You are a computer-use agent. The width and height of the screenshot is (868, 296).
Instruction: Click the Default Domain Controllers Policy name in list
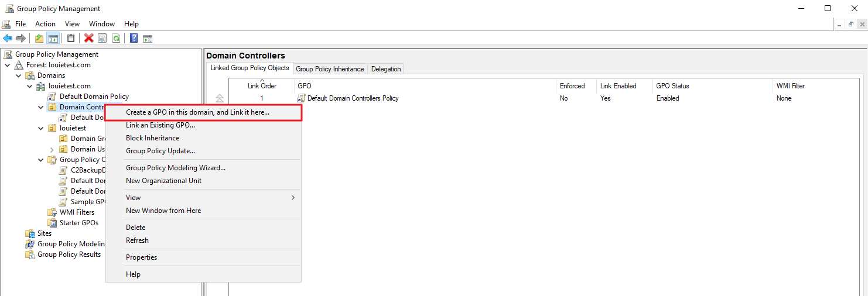pos(353,98)
